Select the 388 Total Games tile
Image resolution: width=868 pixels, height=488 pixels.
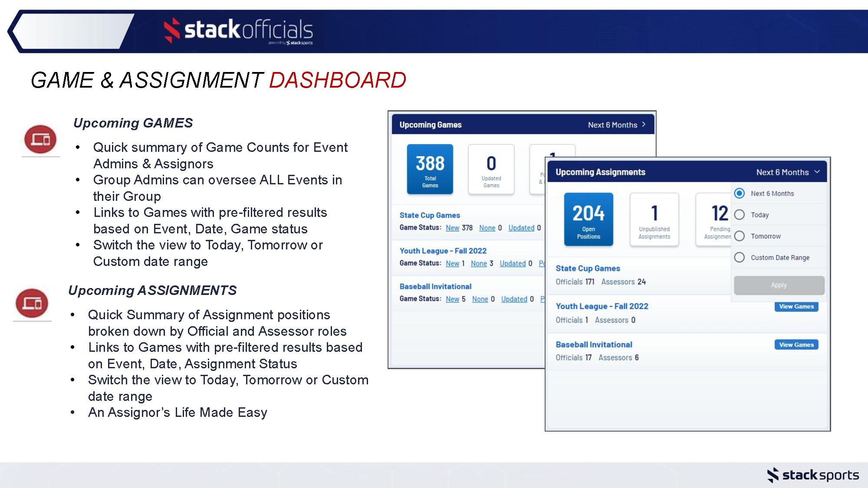(x=430, y=169)
